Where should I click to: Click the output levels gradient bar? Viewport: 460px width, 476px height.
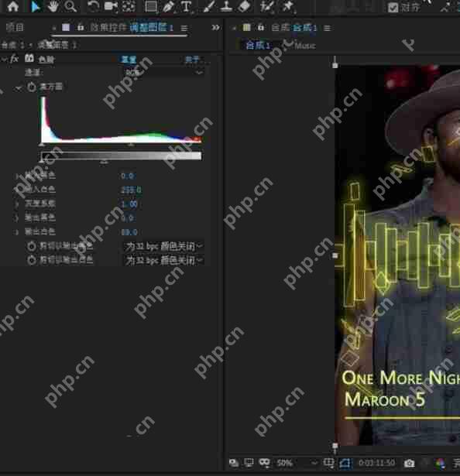[x=121, y=156]
